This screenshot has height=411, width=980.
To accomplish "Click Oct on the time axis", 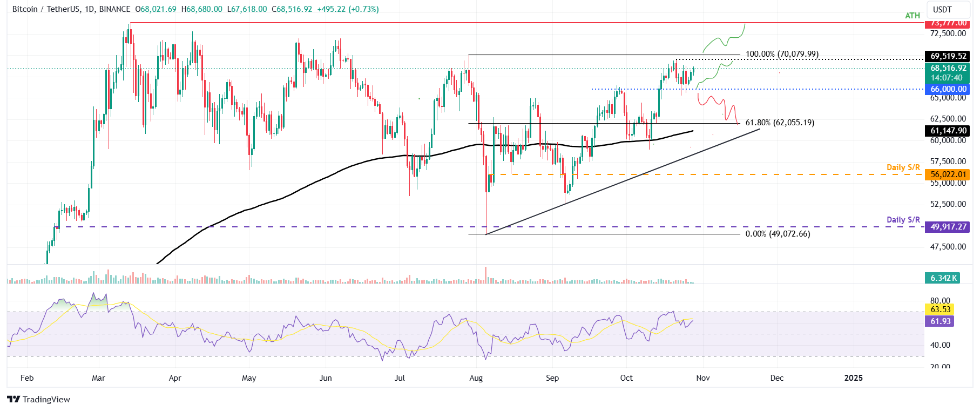I will coord(626,378).
